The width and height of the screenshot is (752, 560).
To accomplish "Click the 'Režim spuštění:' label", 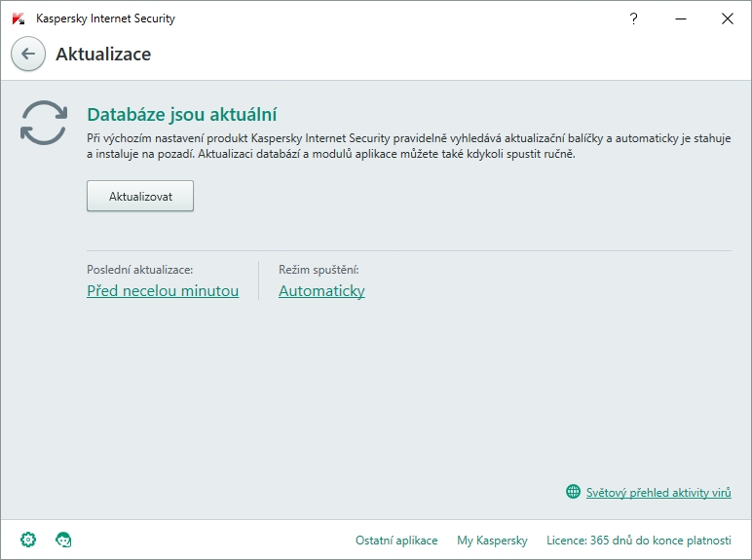I will 319,269.
